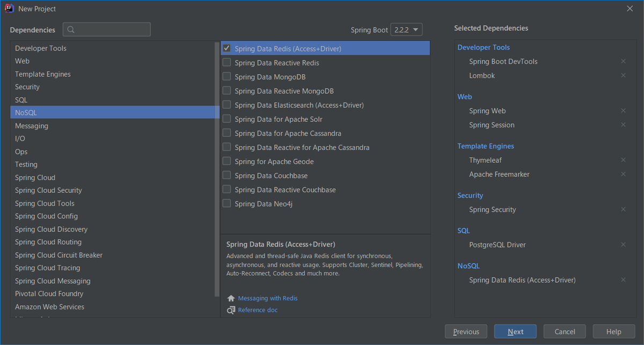This screenshot has height=345, width=644.
Task: Choose Spring Cloud Tracing category
Action: coord(112,268)
